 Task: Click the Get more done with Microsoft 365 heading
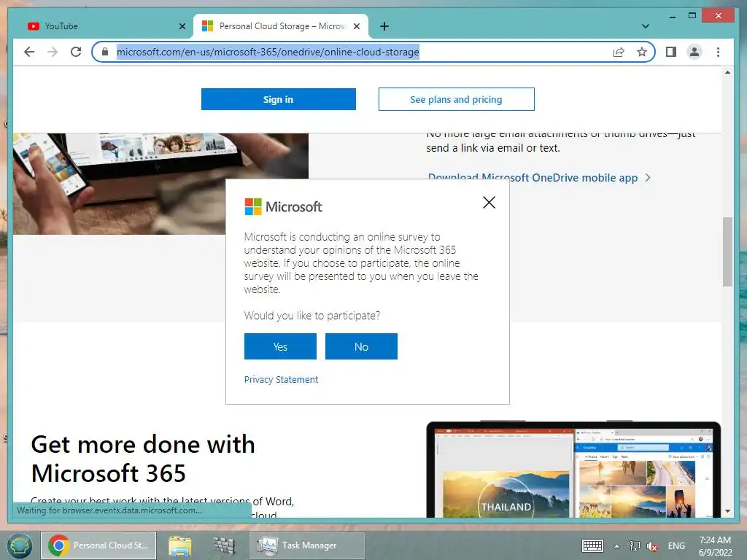143,459
